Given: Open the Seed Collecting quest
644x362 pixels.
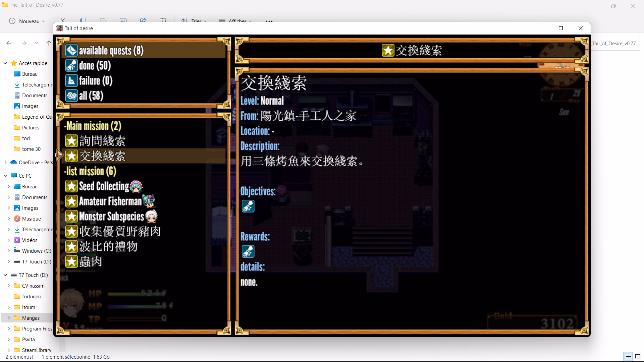Looking at the screenshot, I should [x=144, y=186].
